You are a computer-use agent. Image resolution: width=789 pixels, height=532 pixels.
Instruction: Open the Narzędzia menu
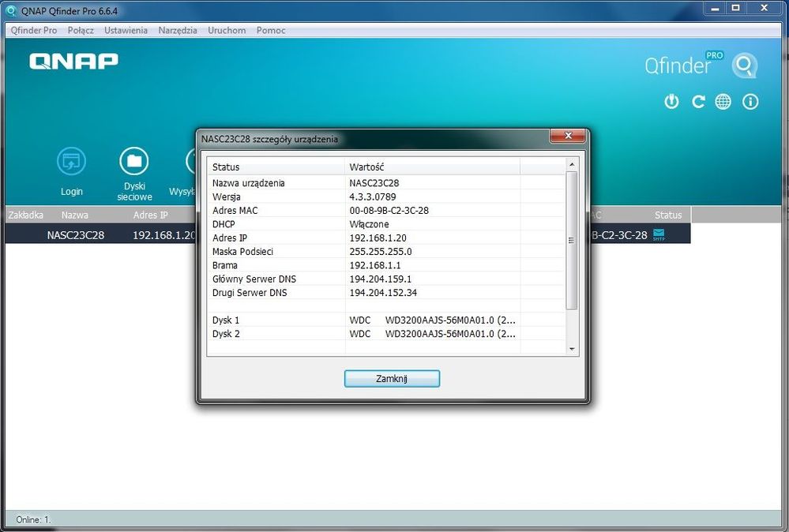coord(178,30)
